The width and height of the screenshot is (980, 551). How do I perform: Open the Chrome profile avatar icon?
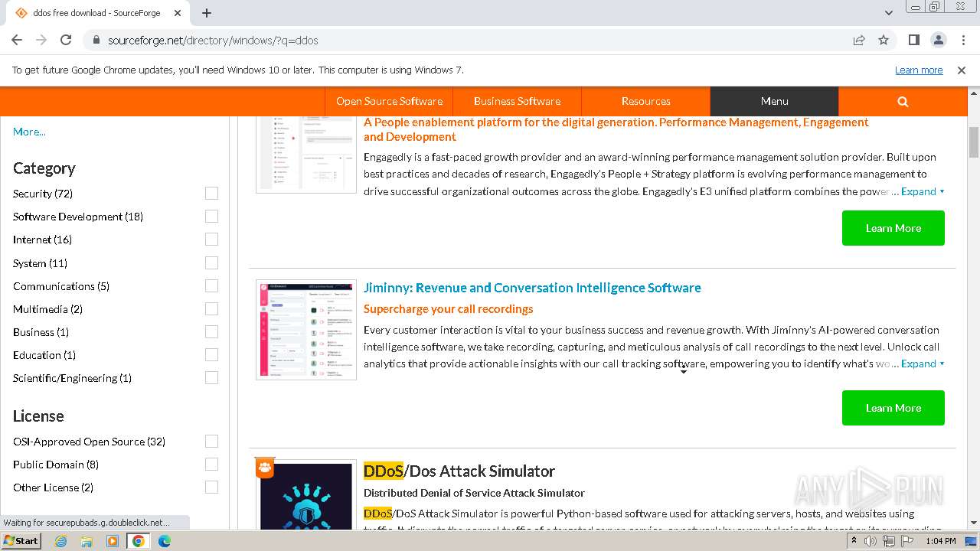(x=938, y=40)
